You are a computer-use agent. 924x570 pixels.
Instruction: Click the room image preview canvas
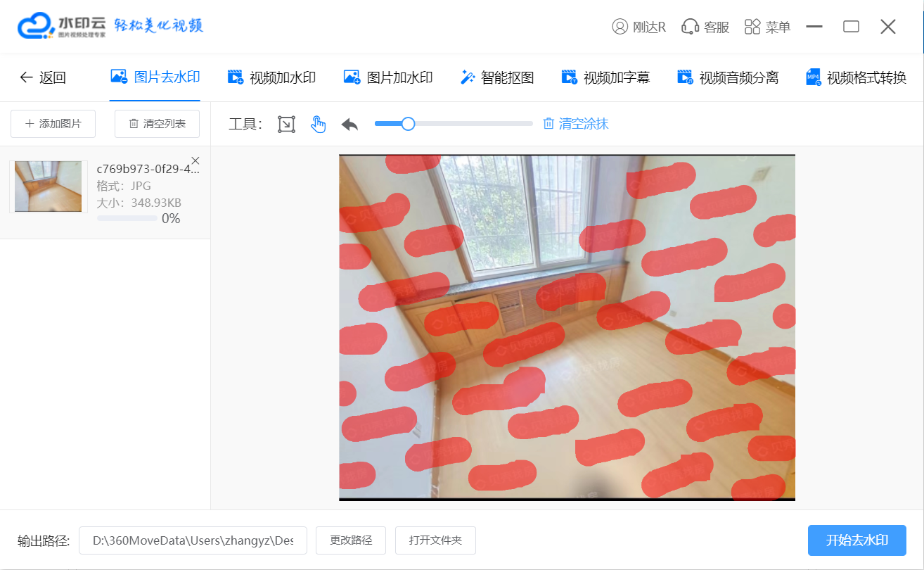pos(567,327)
